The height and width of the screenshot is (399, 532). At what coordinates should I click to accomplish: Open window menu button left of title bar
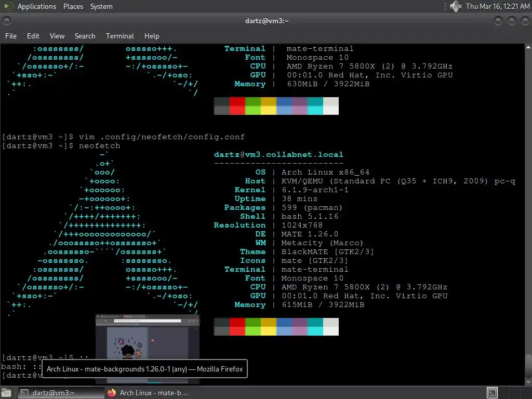click(7, 21)
